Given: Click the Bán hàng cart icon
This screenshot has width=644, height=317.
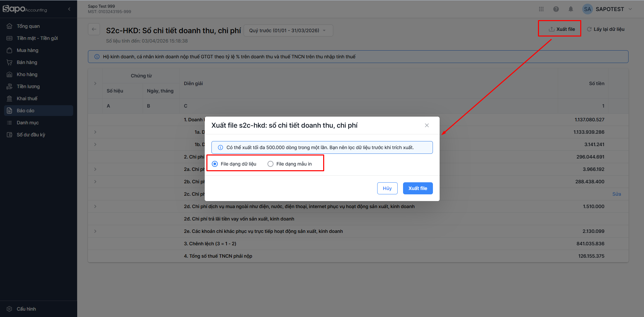Looking at the screenshot, I should coord(9,62).
